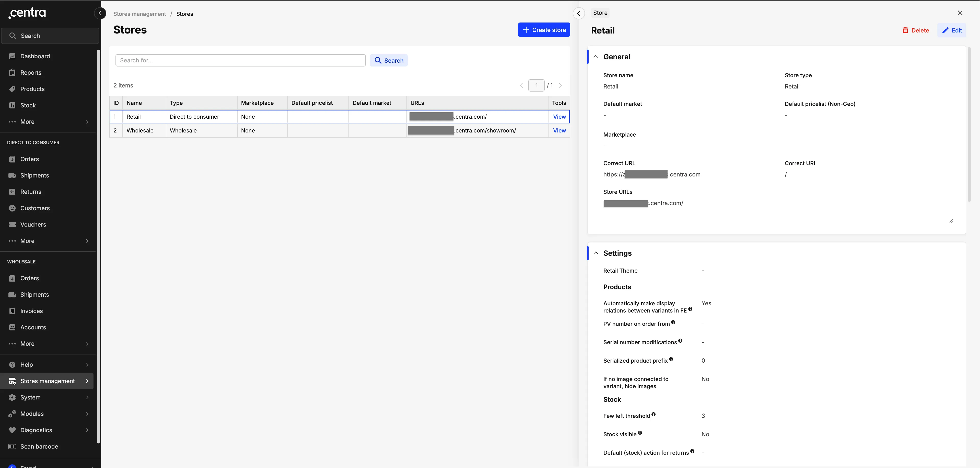This screenshot has width=980, height=468.
Task: Collapse the left sidebar with arrow button
Action: click(x=100, y=14)
